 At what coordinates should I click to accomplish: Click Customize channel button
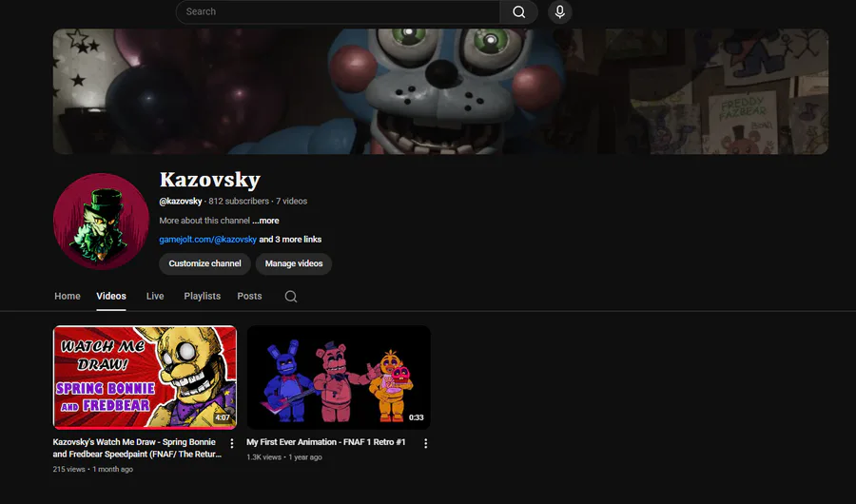(x=204, y=263)
